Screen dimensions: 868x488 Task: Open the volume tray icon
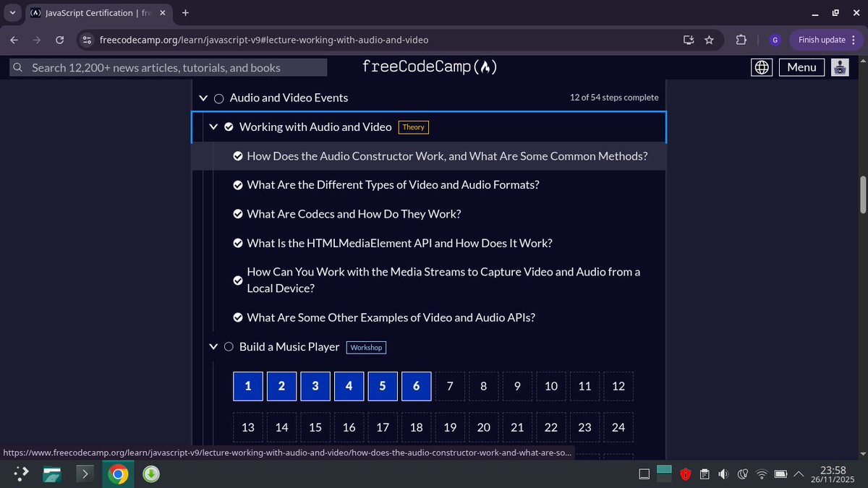pos(723,474)
